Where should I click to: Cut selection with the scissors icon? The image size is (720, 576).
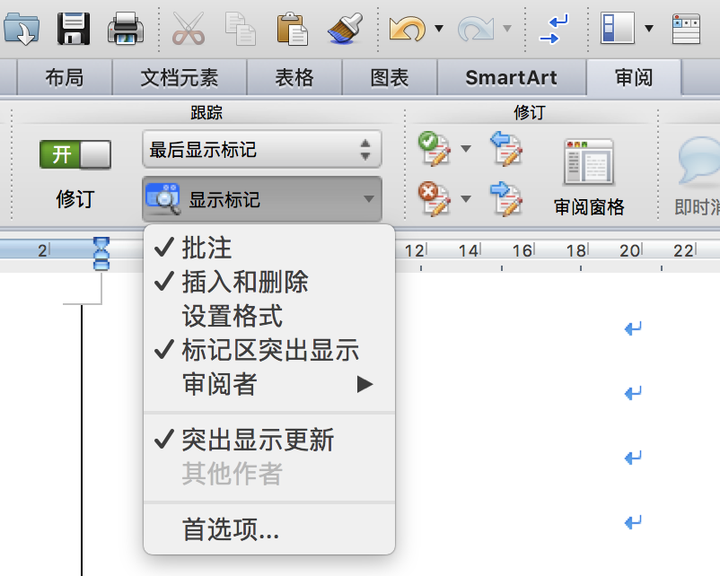(188, 28)
